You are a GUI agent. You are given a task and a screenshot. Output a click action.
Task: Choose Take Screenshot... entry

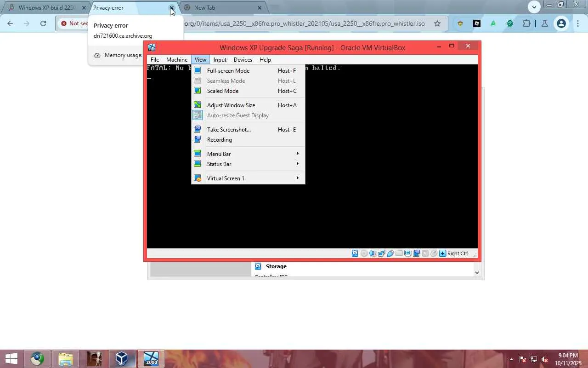click(248, 130)
